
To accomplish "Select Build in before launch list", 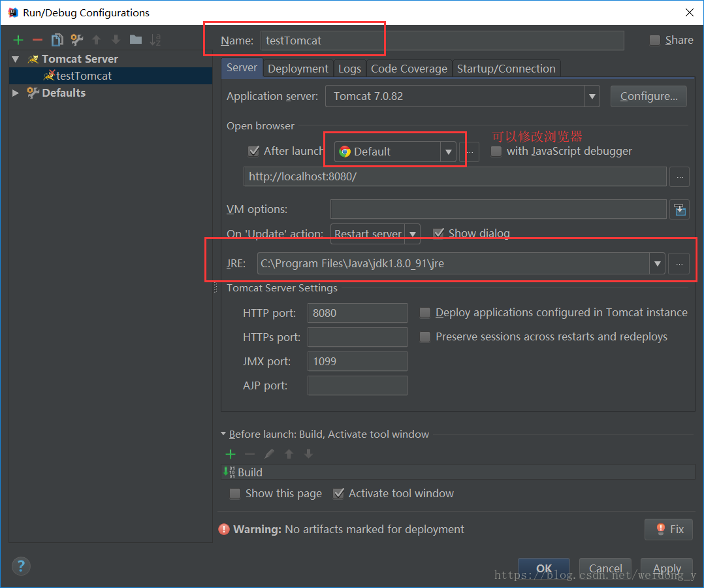I will point(458,472).
